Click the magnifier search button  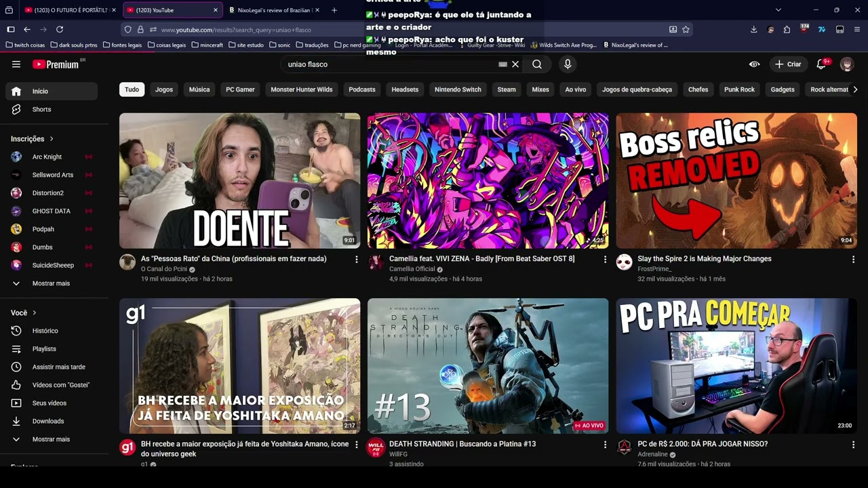tap(537, 64)
